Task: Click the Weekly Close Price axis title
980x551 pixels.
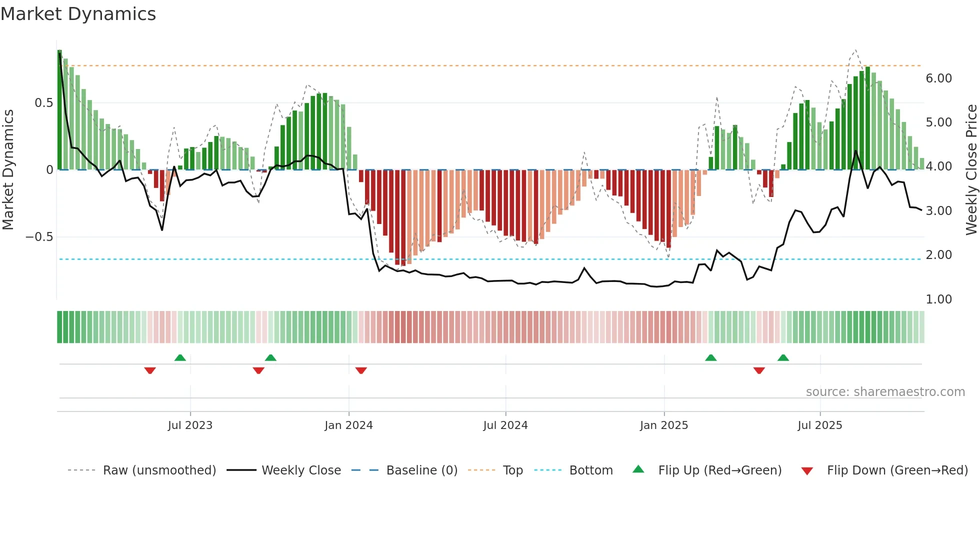Action: tap(971, 169)
